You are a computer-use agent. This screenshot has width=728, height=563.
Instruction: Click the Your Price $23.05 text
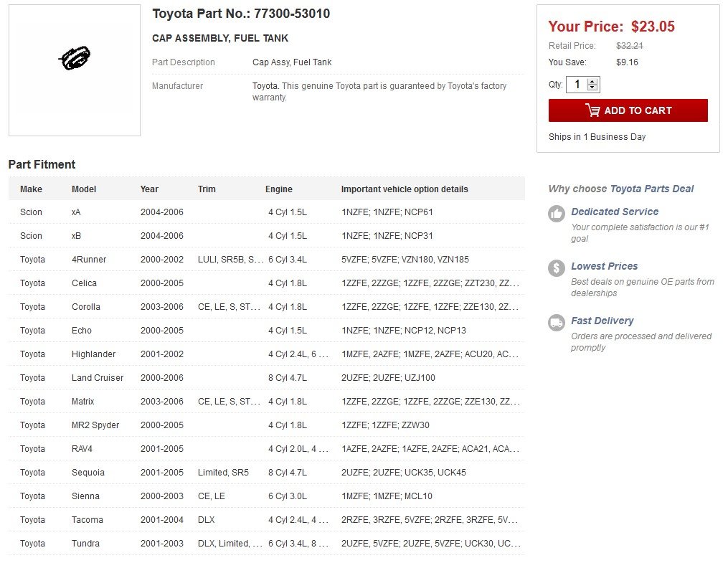612,27
